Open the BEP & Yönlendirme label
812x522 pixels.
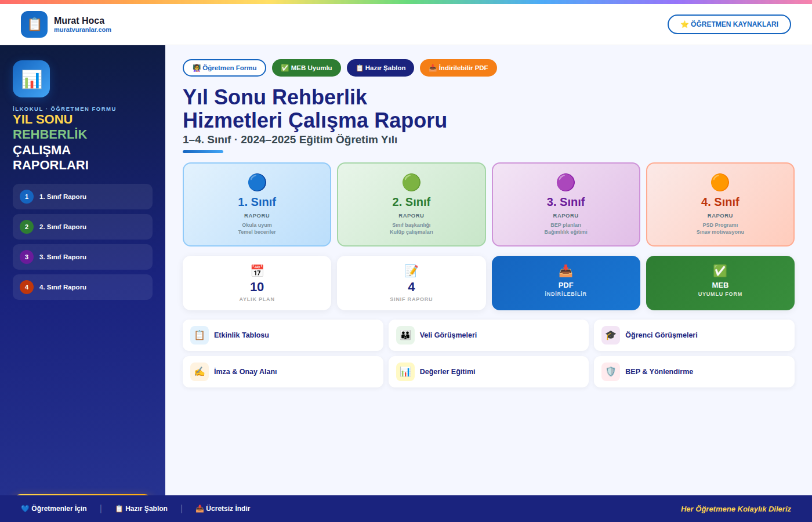click(659, 372)
